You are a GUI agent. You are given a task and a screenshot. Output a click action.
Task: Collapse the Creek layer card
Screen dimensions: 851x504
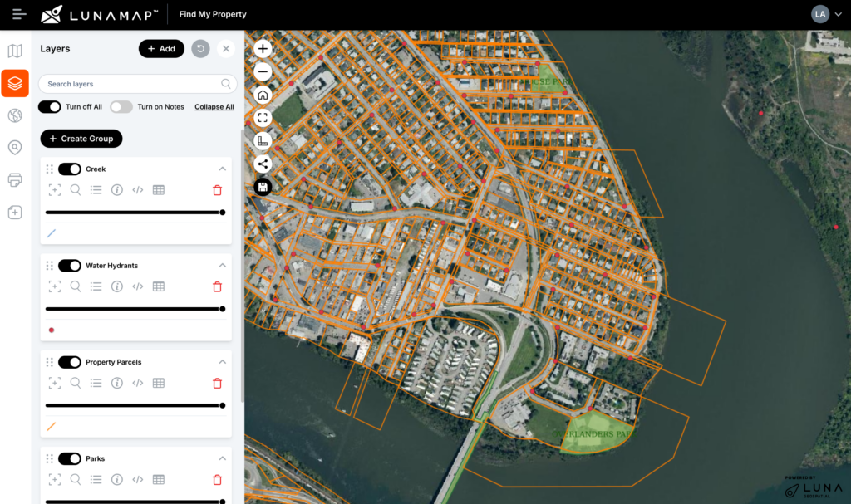223,169
